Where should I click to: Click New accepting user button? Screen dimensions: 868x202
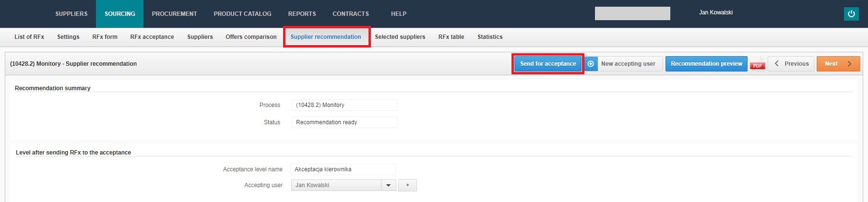pyautogui.click(x=628, y=64)
